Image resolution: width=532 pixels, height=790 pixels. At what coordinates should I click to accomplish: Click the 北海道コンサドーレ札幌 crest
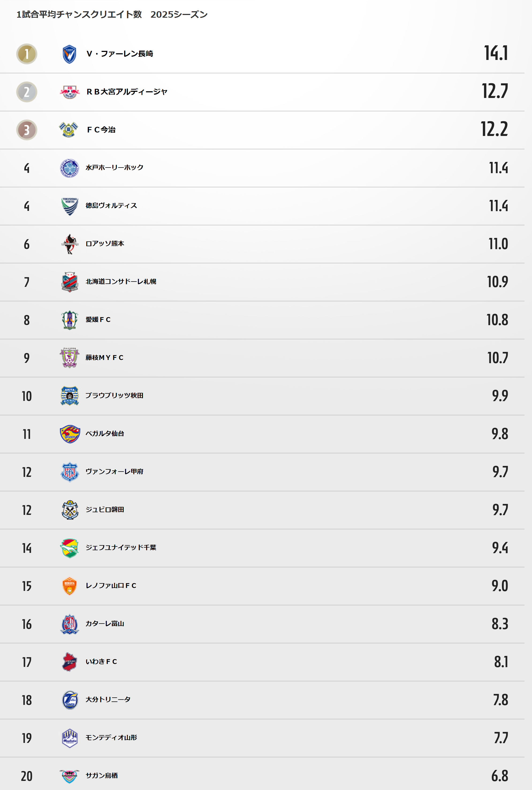(70, 282)
